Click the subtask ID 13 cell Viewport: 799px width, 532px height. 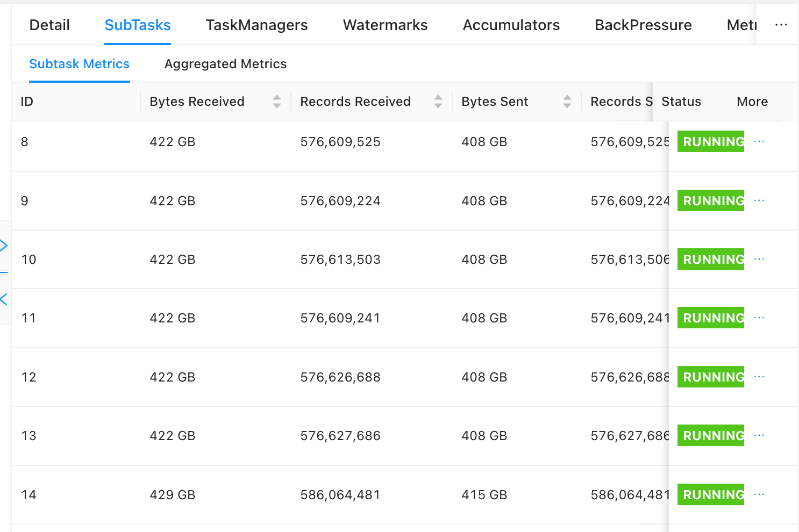(28, 436)
